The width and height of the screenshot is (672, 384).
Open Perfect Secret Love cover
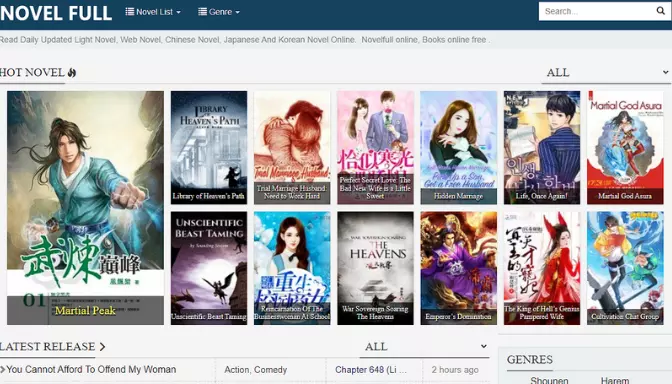coord(375,147)
